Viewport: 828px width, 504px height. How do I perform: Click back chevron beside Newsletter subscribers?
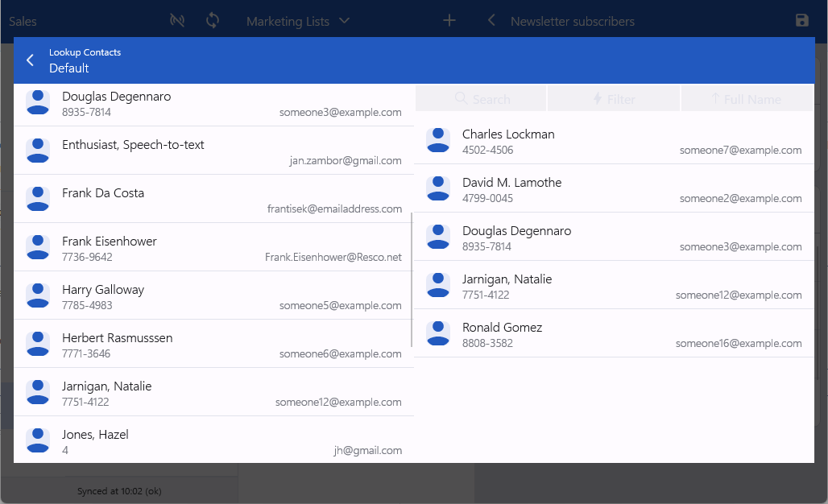click(491, 21)
